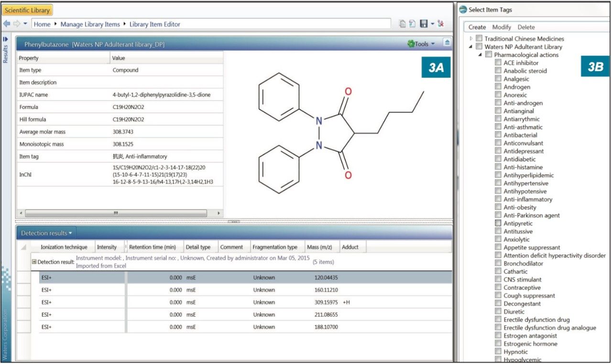
Task: Go to Home in the breadcrumb
Action: point(42,24)
